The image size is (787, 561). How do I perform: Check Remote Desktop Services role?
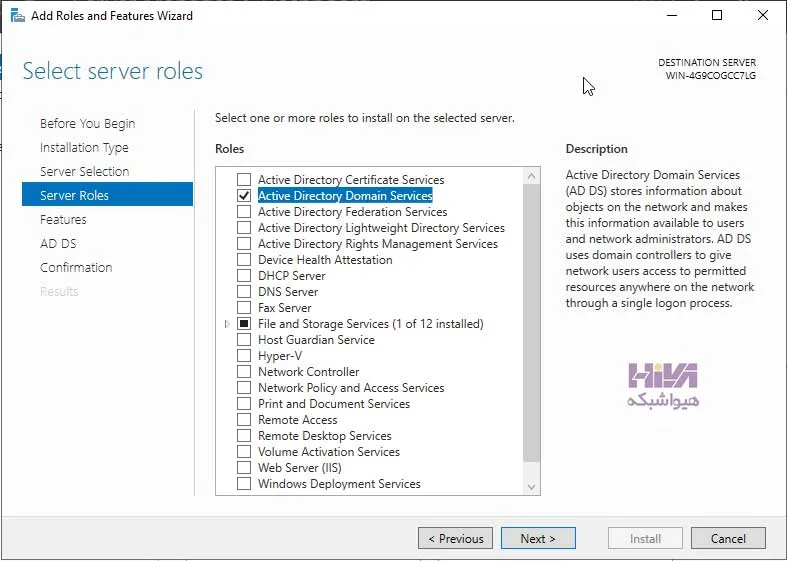click(x=244, y=436)
